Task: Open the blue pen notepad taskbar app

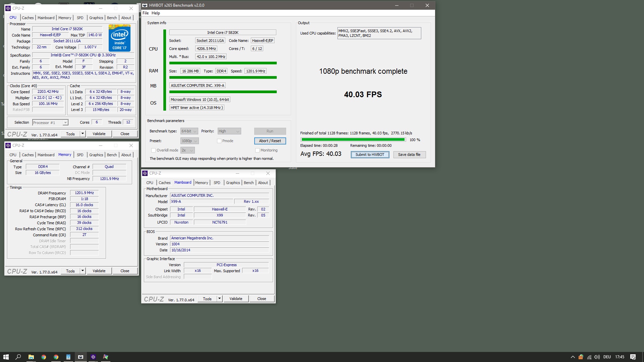Action: 68,357
